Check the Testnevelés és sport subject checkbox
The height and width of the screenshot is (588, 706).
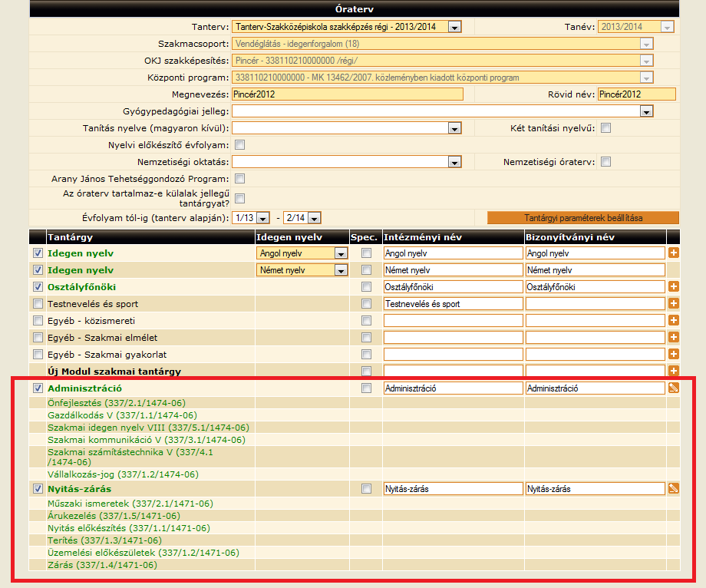click(38, 304)
